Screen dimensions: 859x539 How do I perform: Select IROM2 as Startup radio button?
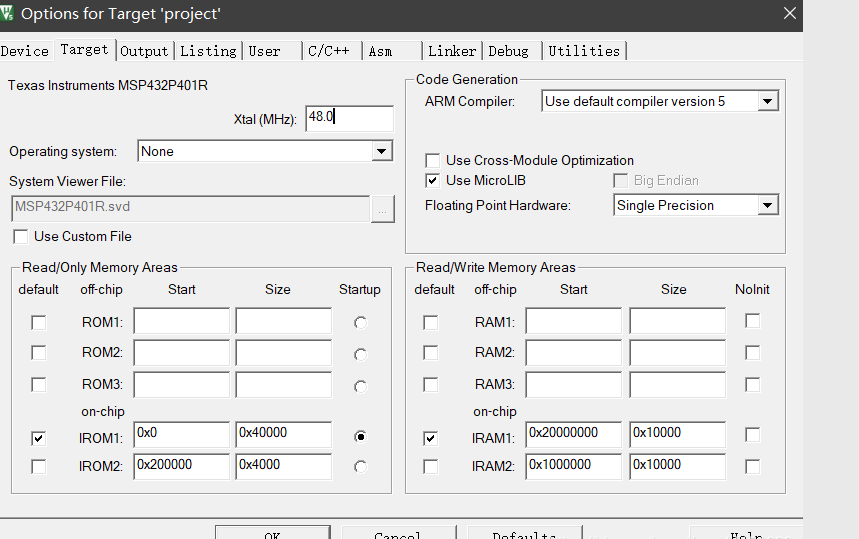[360, 467]
